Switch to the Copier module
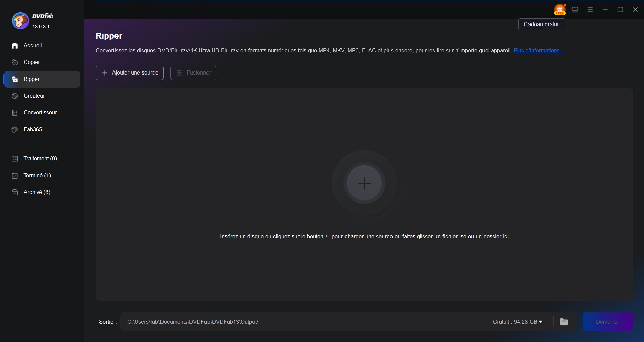This screenshot has width=644, height=342. coord(42,62)
